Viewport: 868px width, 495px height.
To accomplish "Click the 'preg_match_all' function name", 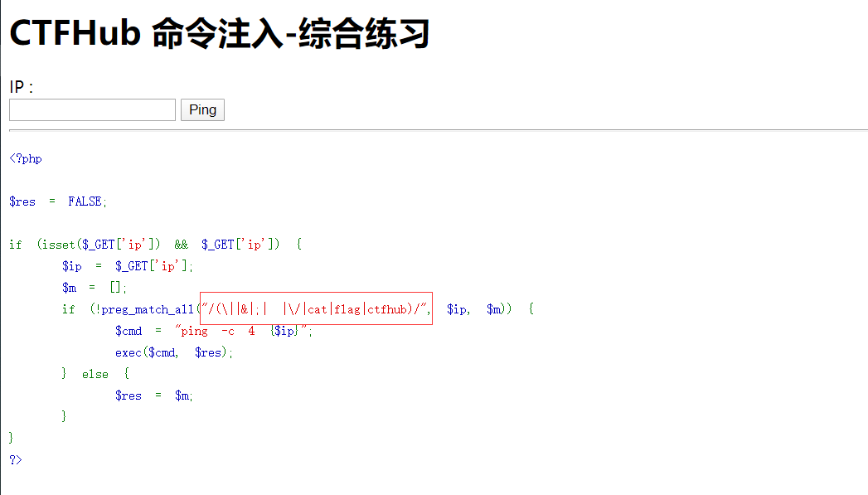I will pyautogui.click(x=148, y=309).
